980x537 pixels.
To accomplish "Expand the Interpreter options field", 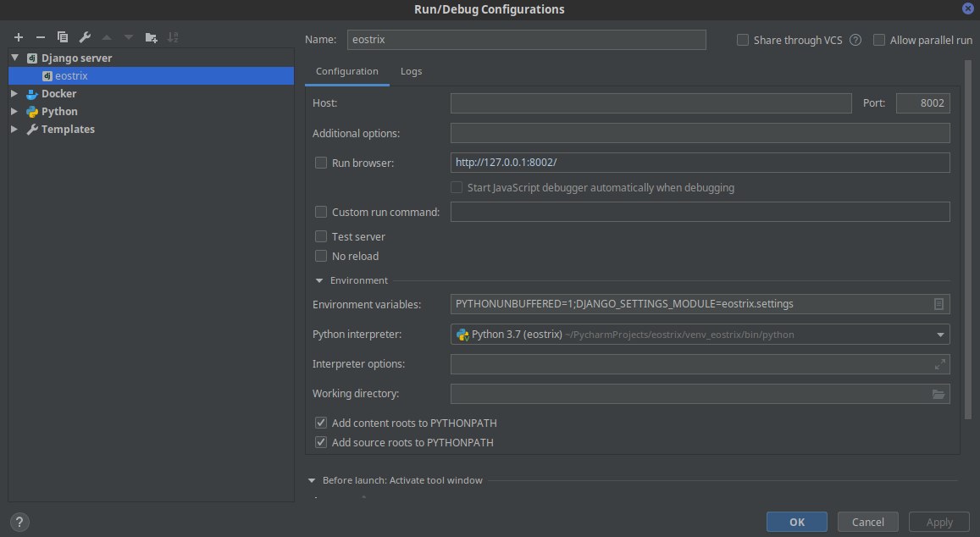I will pos(939,364).
